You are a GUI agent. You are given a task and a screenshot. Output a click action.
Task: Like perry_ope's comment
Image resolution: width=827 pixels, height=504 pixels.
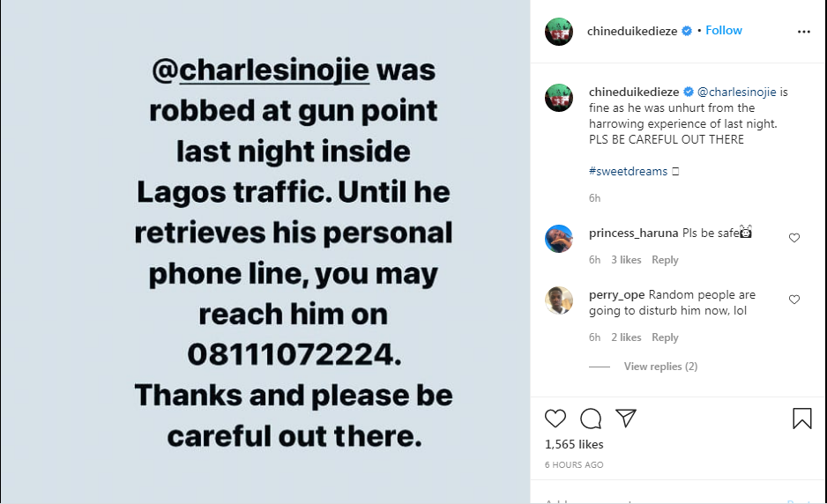coord(794,300)
